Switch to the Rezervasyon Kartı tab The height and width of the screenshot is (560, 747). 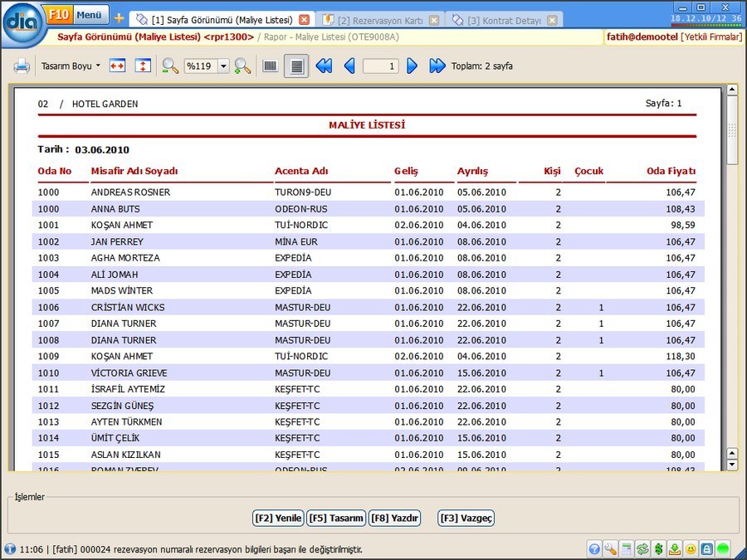pos(380,21)
